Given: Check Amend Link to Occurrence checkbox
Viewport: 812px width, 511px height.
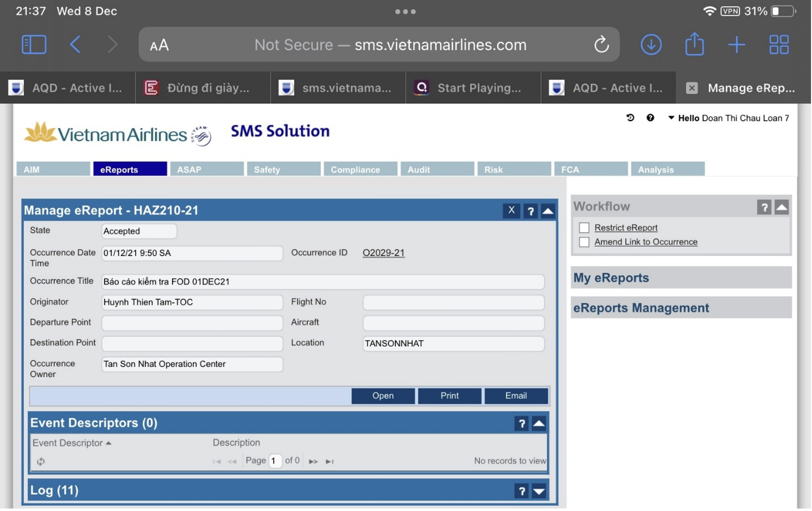Looking at the screenshot, I should tap(584, 242).
